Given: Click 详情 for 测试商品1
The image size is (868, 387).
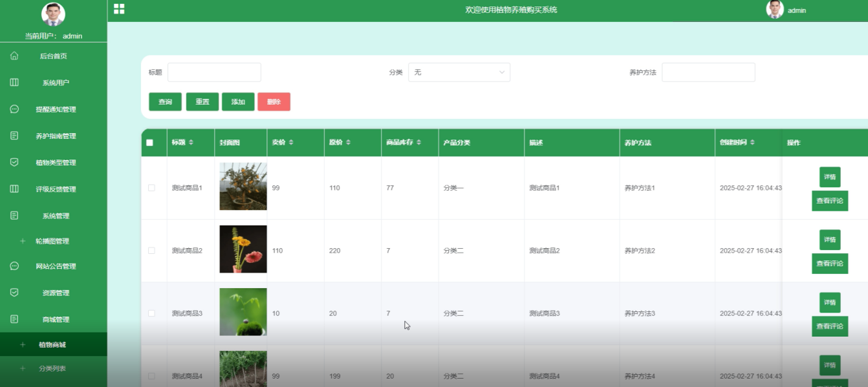Looking at the screenshot, I should [x=830, y=177].
